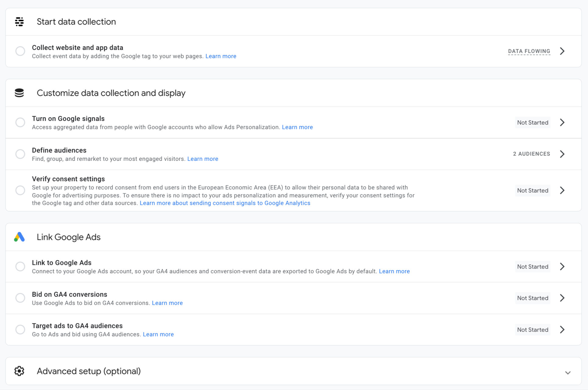Click Not Started badge for Bid on GA4 conversions
The width and height of the screenshot is (588, 390).
pos(533,298)
